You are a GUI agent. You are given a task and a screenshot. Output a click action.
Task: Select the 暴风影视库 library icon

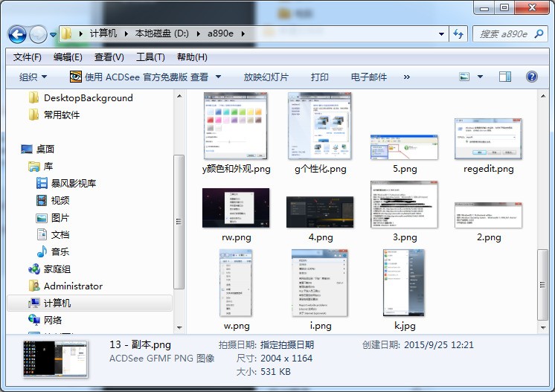(x=42, y=183)
